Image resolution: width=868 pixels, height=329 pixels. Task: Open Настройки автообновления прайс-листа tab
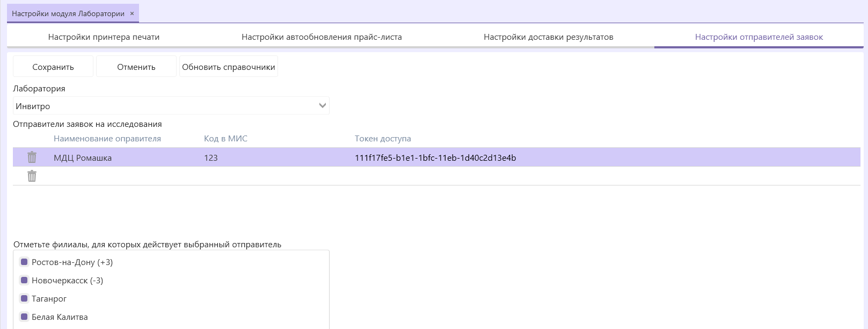tap(322, 37)
